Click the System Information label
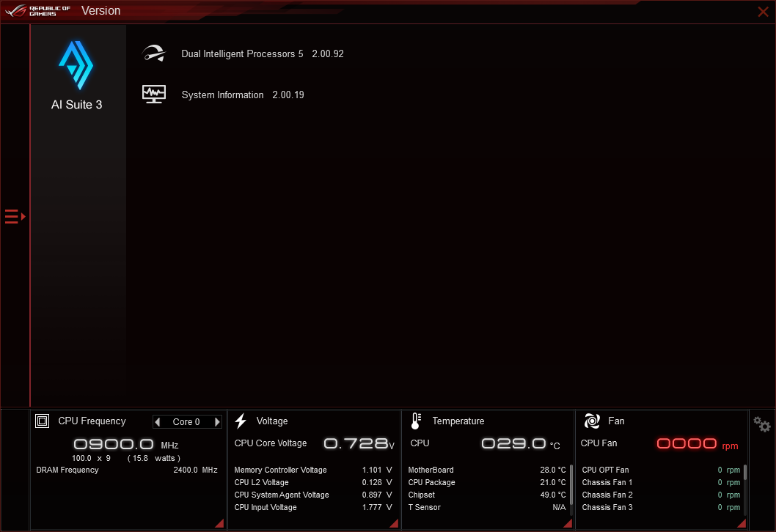This screenshot has width=776, height=532. click(222, 95)
